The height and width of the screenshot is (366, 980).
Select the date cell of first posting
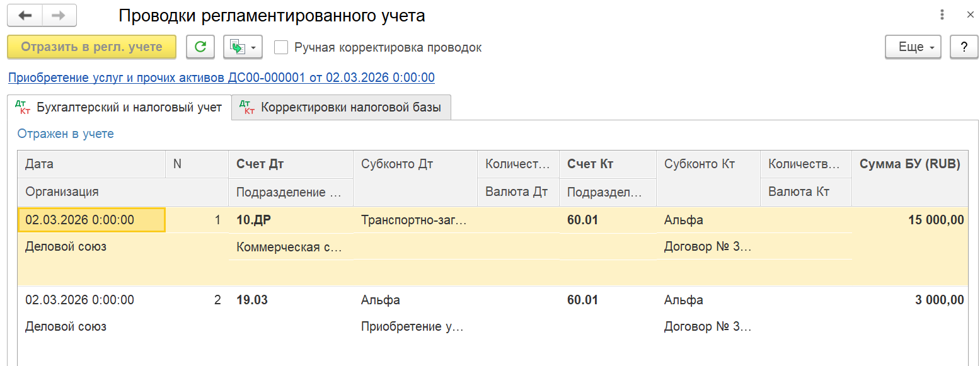92,220
